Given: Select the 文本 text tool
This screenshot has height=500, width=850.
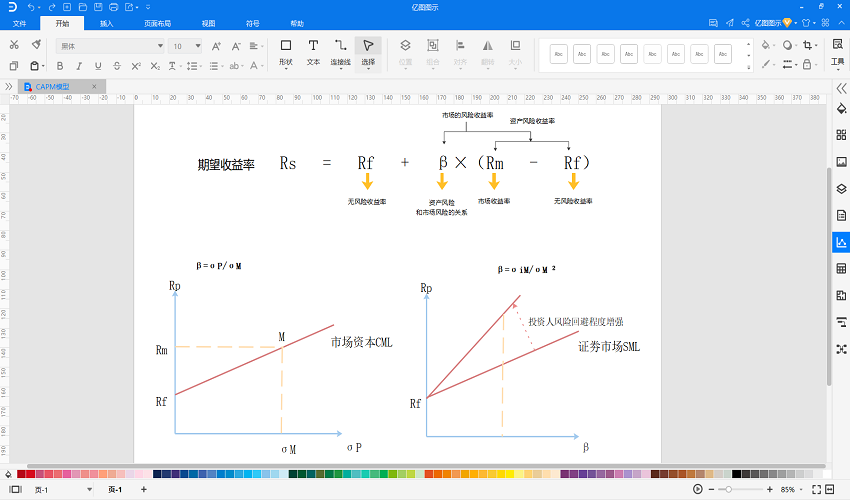Looking at the screenshot, I should pos(313,52).
